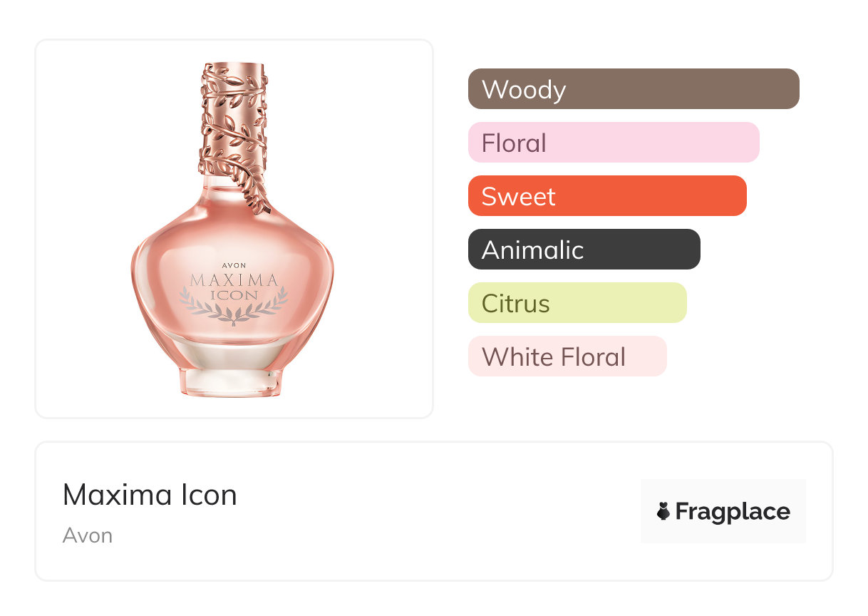Screen dimensions: 868x616
Task: Choose the White Floral accord bar
Action: click(567, 356)
